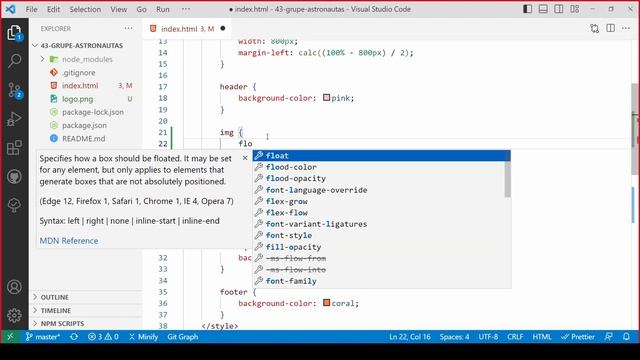Pick the pink color swatch
Image resolution: width=640 pixels, height=360 pixels.
[327, 98]
